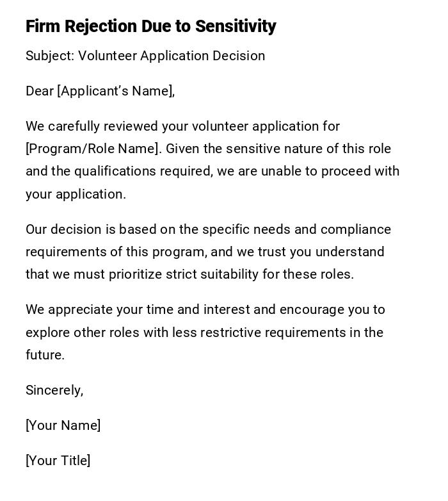Click the word 'Sincerely,'

54,390
